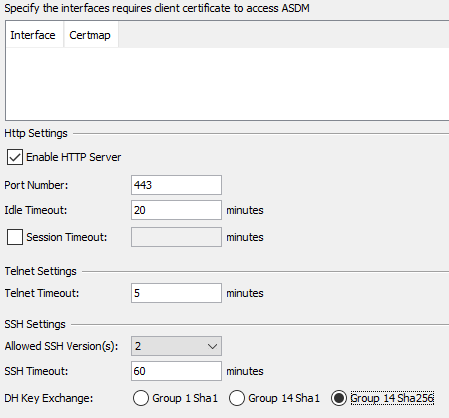
Task: Click the Group 14 Sha256 label
Action: pos(392,398)
